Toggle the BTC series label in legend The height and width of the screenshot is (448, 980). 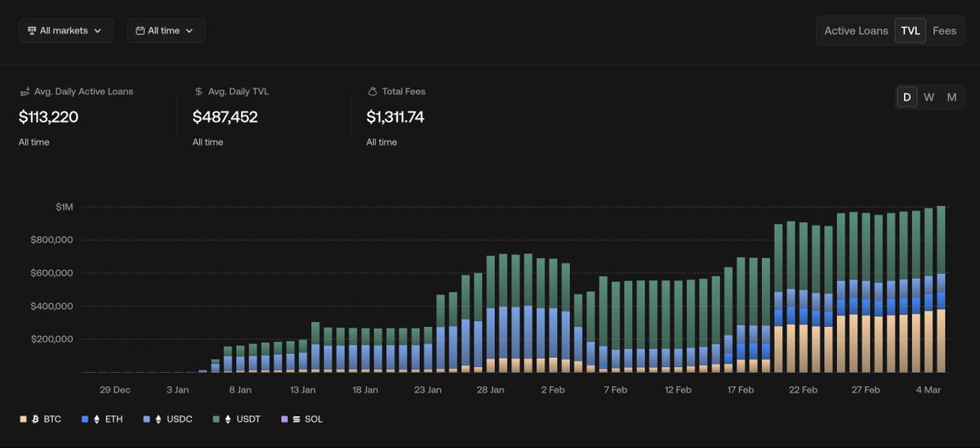(52, 419)
